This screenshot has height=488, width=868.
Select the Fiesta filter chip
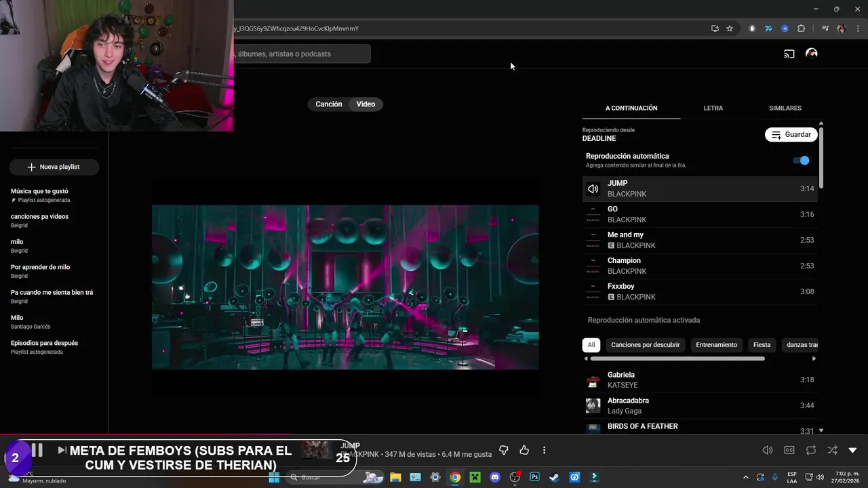click(762, 345)
